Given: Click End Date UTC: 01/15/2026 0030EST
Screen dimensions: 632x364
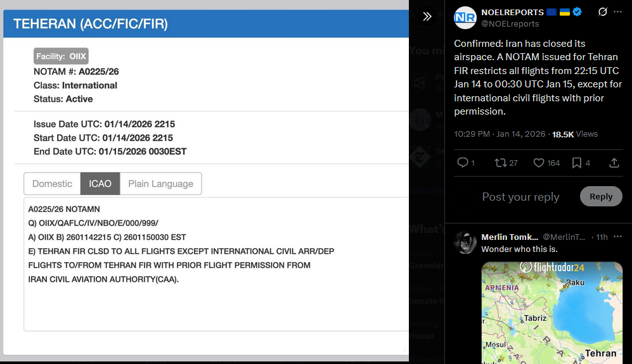Looking at the screenshot, I should [110, 151].
